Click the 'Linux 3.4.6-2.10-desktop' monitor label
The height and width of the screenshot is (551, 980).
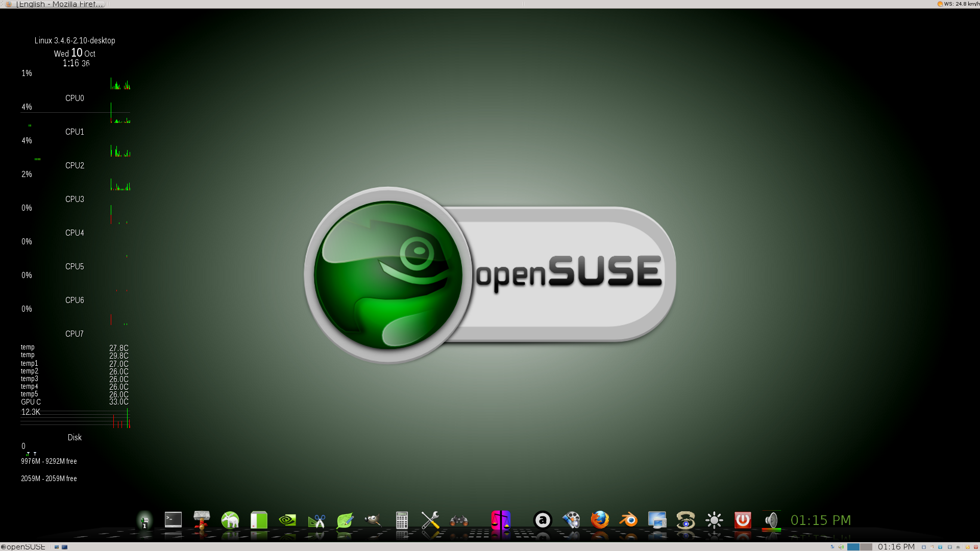coord(75,40)
